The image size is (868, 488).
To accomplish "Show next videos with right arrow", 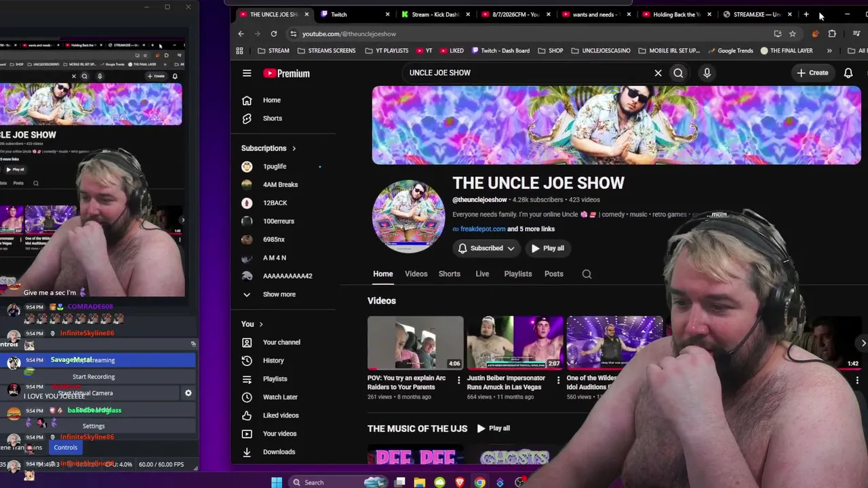I will click(862, 344).
